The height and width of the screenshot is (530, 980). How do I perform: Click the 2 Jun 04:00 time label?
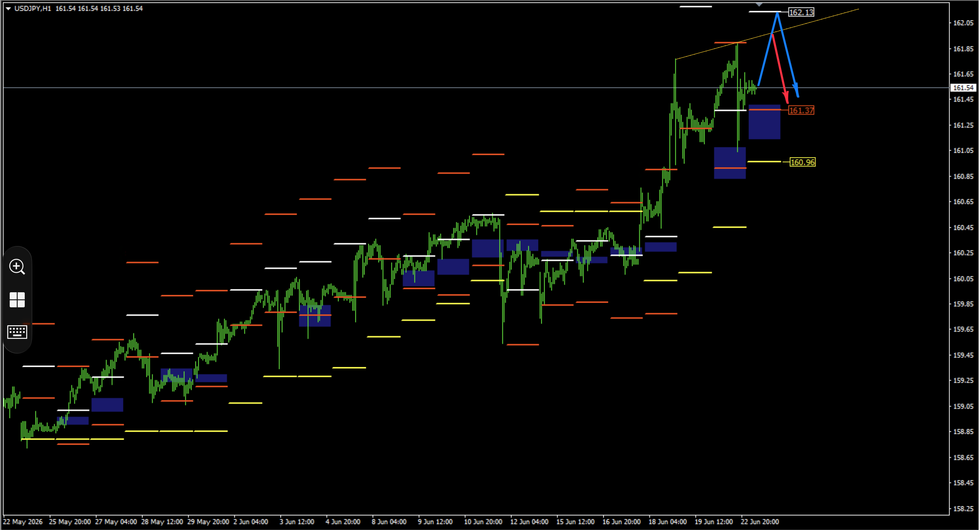pos(251,522)
